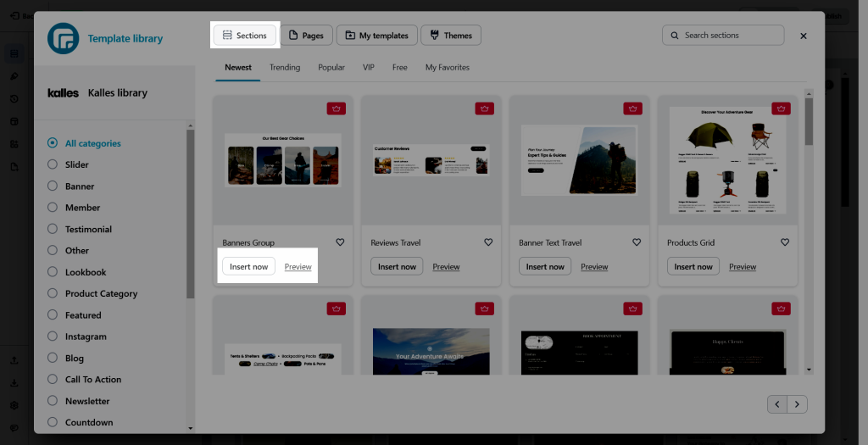Click scroll up arrow in category list

click(191, 125)
